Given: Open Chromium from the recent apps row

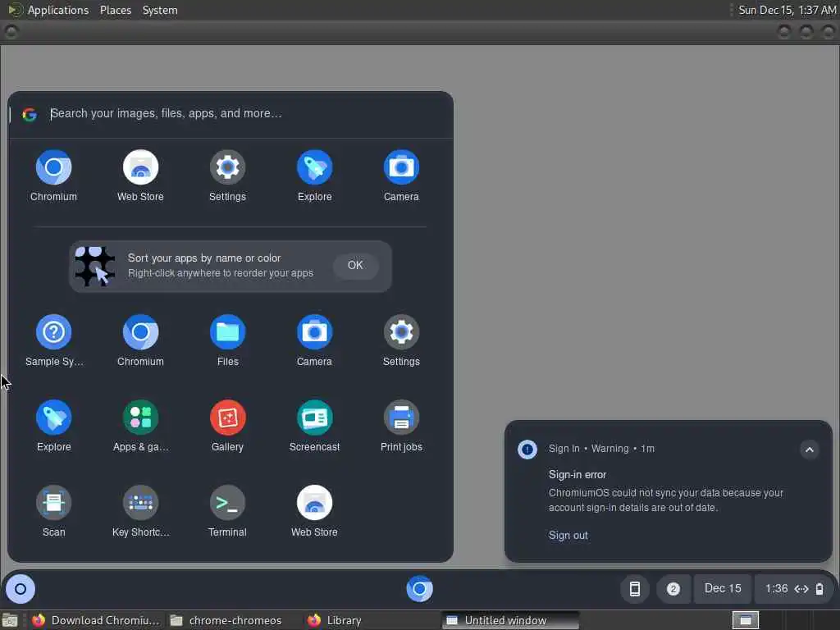Looking at the screenshot, I should click(53, 176).
